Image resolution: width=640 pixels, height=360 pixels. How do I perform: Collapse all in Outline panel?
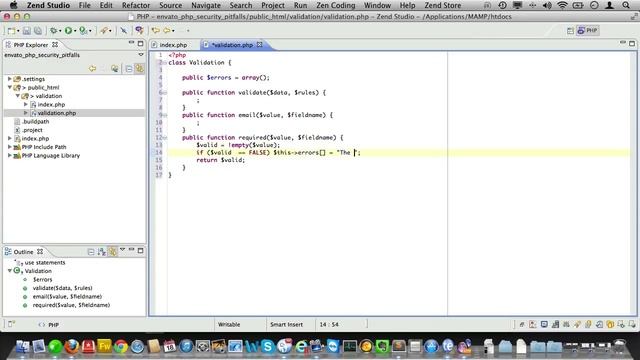(91, 252)
